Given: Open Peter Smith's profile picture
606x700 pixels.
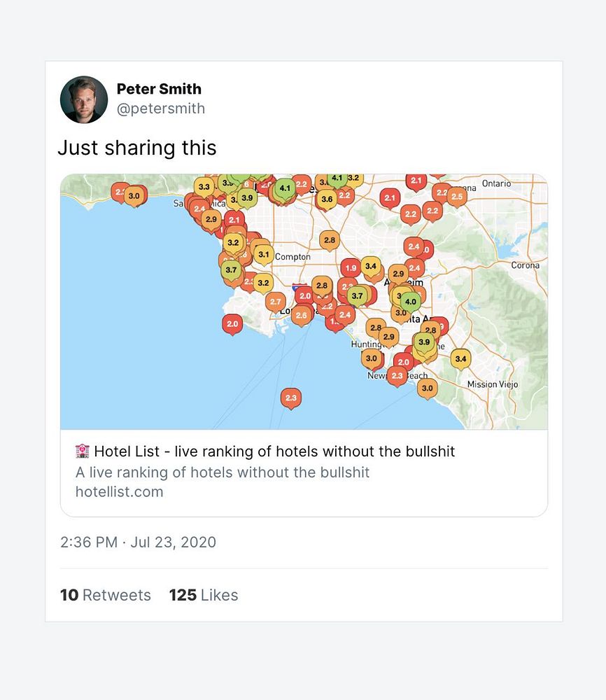Looking at the screenshot, I should [x=84, y=99].
